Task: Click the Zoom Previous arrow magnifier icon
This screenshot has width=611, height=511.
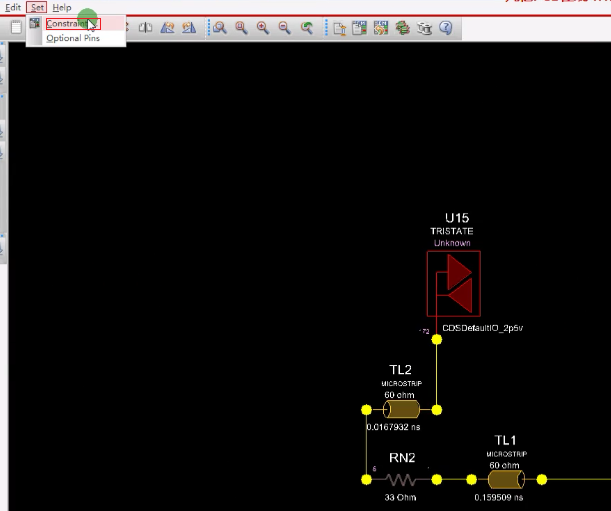Action: pos(307,28)
